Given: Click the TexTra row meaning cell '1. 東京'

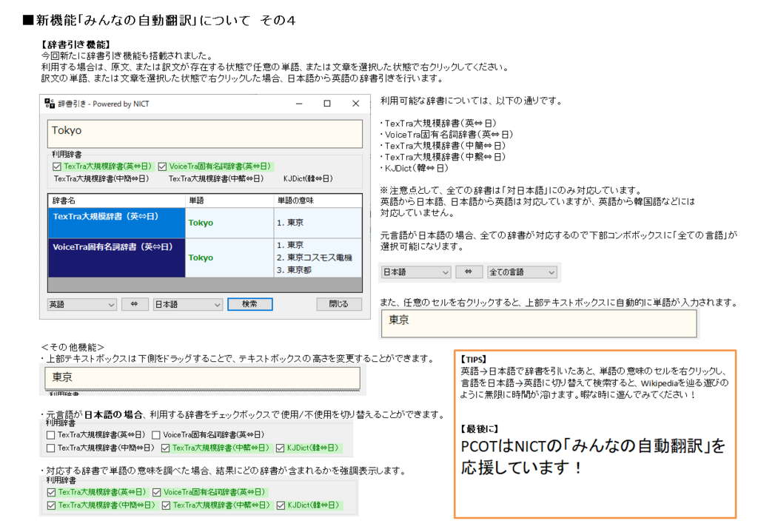Looking at the screenshot, I should point(318,223).
